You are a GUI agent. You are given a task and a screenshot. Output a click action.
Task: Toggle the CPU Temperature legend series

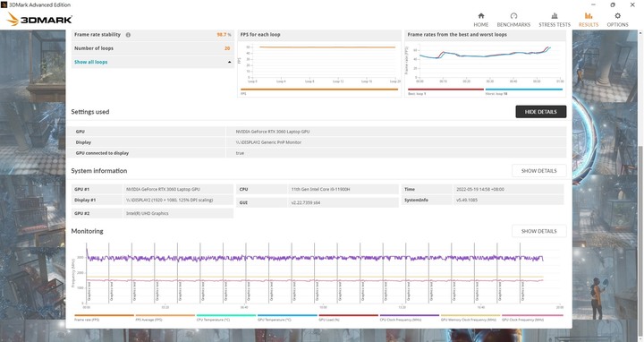click(x=226, y=318)
